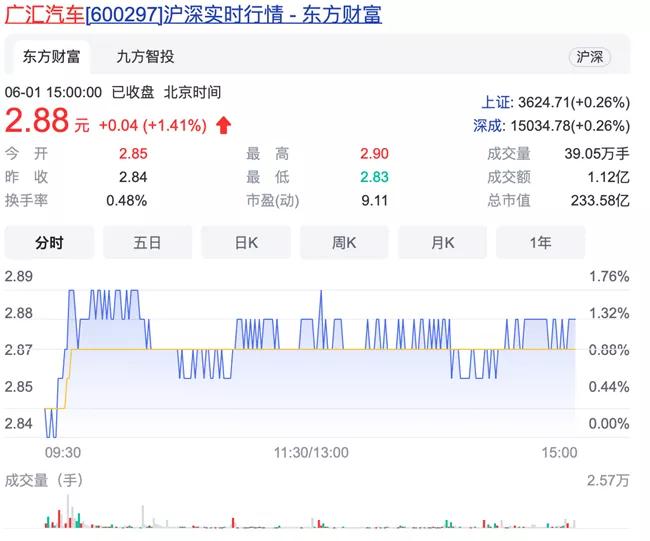The image size is (650, 541).
Task: Click the 1.76% percentage axis label
Action: (x=609, y=276)
